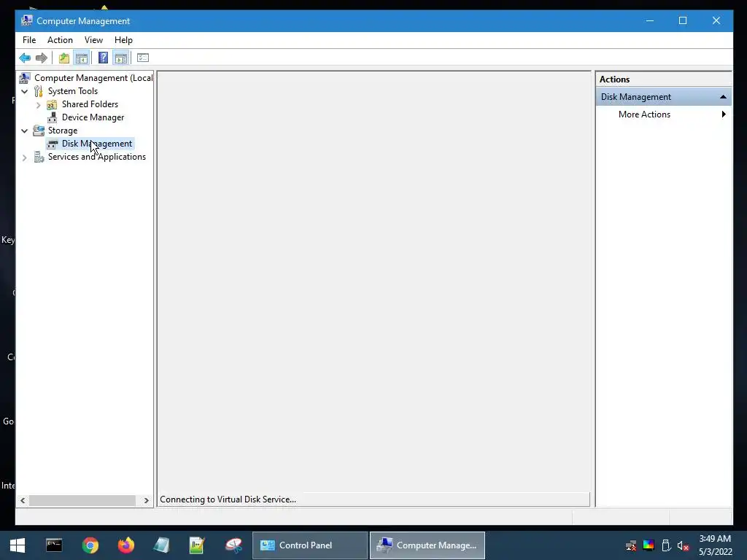Image resolution: width=747 pixels, height=560 pixels.
Task: Open the Help question mark icon
Action: [103, 58]
